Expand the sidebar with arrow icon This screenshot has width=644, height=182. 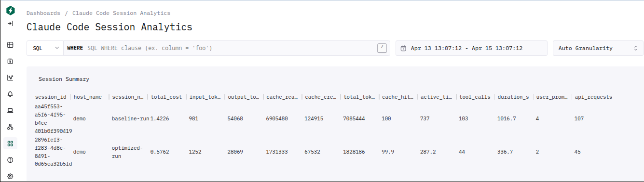(10, 24)
